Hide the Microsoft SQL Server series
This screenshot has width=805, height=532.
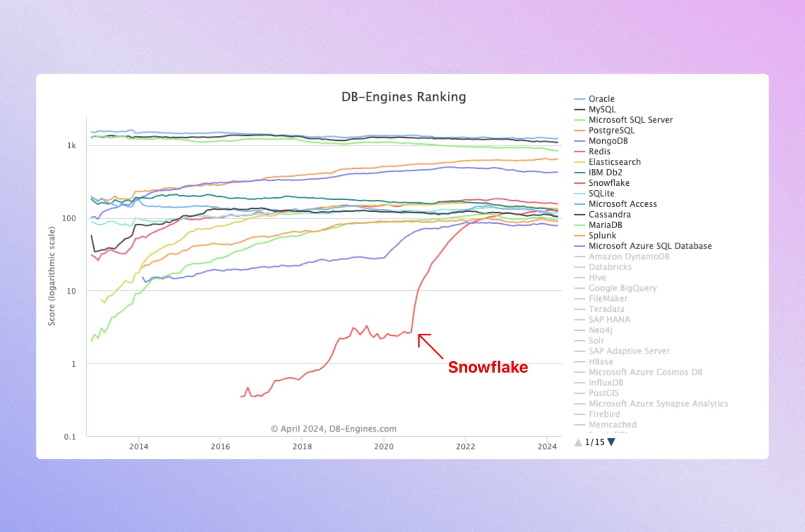click(623, 120)
